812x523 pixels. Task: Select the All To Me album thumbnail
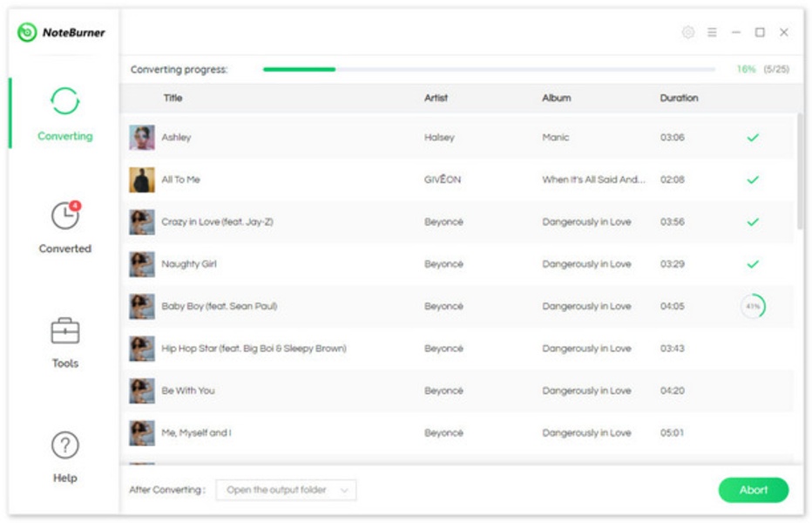click(142, 180)
